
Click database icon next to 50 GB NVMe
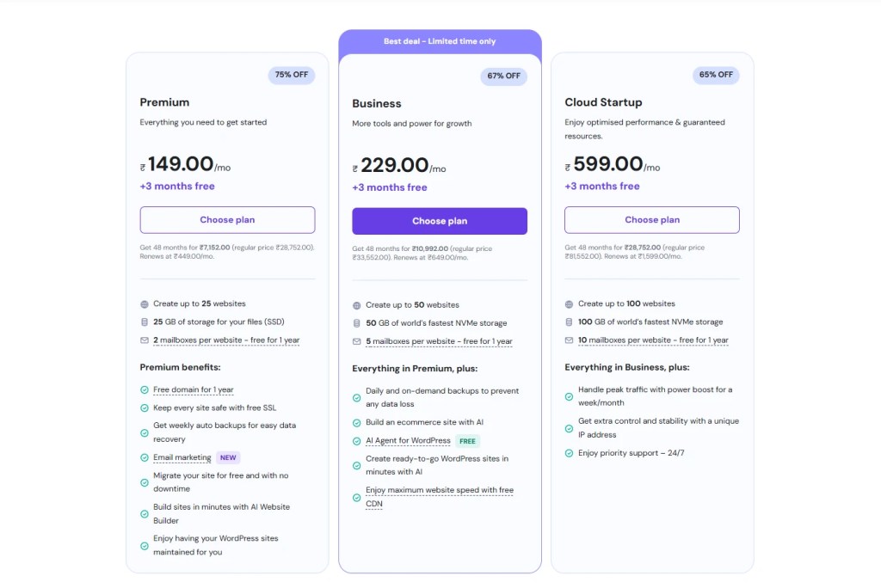click(x=357, y=323)
